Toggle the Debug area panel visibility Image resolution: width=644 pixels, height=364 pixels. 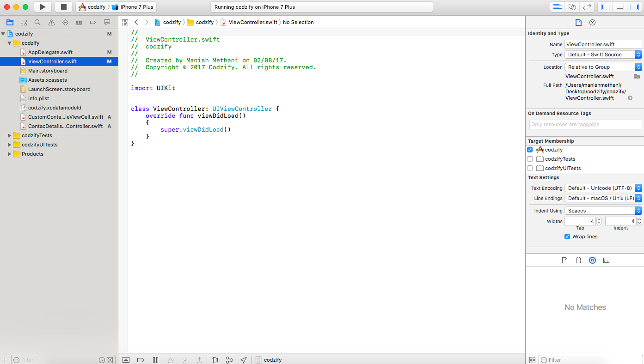[x=620, y=7]
